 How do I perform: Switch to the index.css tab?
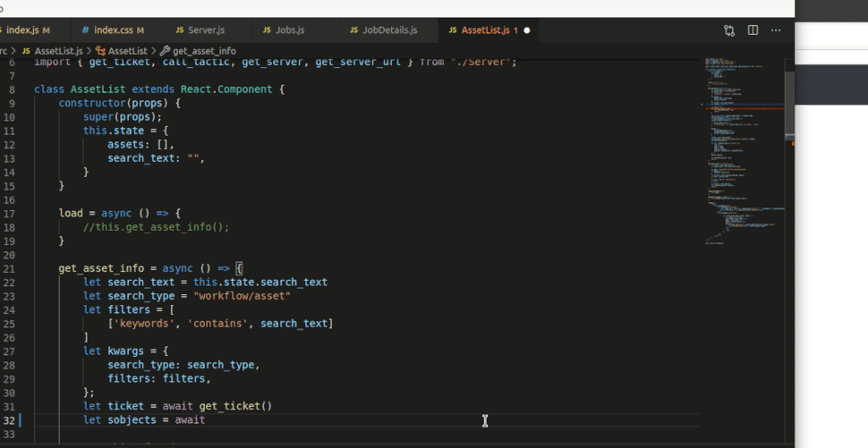click(117, 30)
